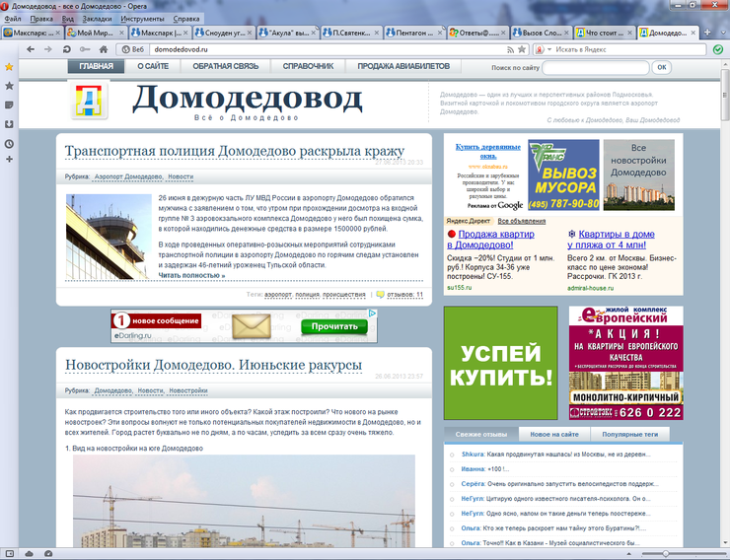Open the СПРАВОЧНИК navigation item
Screen dimensions: 730x560
(307, 67)
